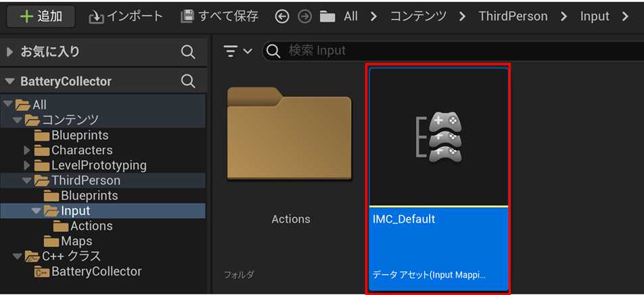Collapse the BatteryCollector section
Image resolution: width=644 pixels, height=295 pixels.
click(9, 81)
